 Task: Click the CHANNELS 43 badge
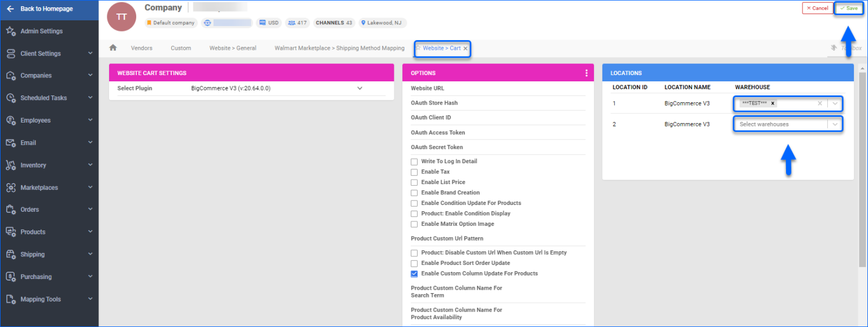coord(333,23)
